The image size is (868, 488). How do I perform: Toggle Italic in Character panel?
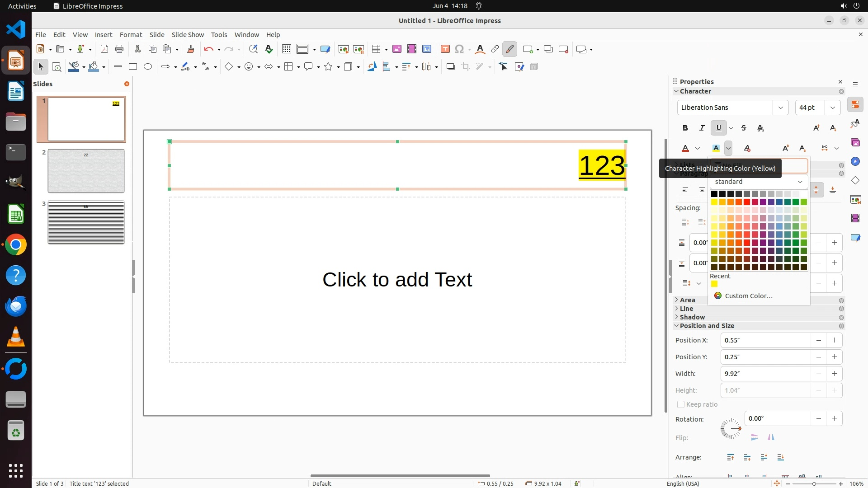click(x=702, y=128)
